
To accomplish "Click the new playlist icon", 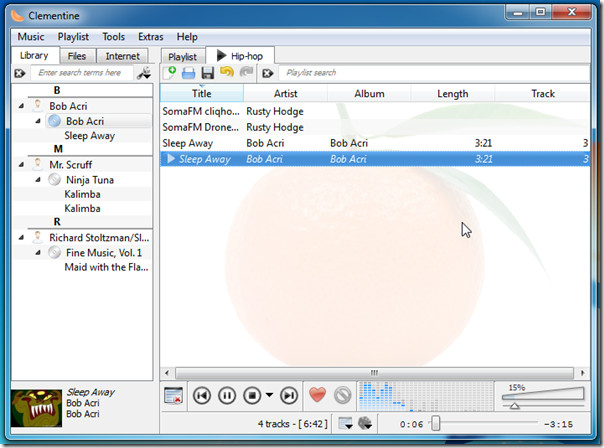I will point(170,72).
